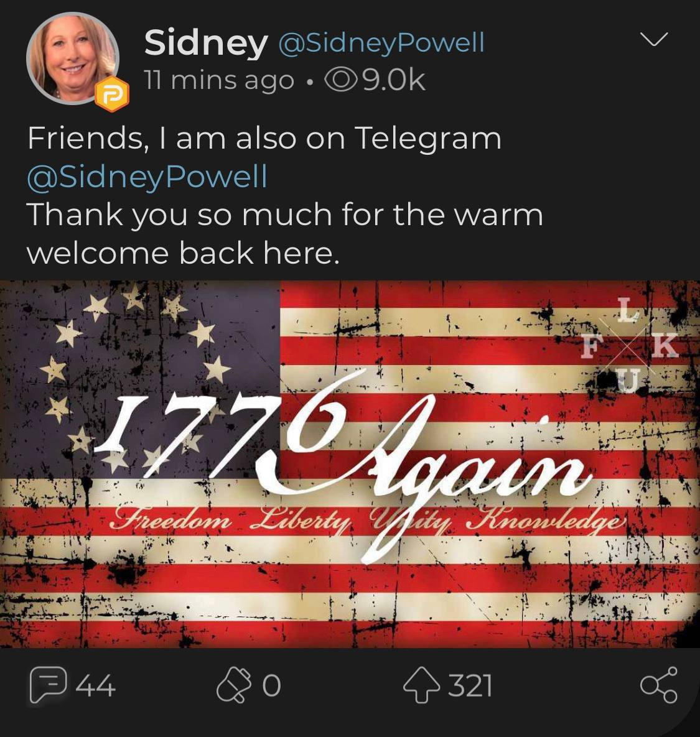The image size is (700, 737).
Task: Click the "Freedom Liberty Unity Knowledge" caption
Action: (367, 519)
